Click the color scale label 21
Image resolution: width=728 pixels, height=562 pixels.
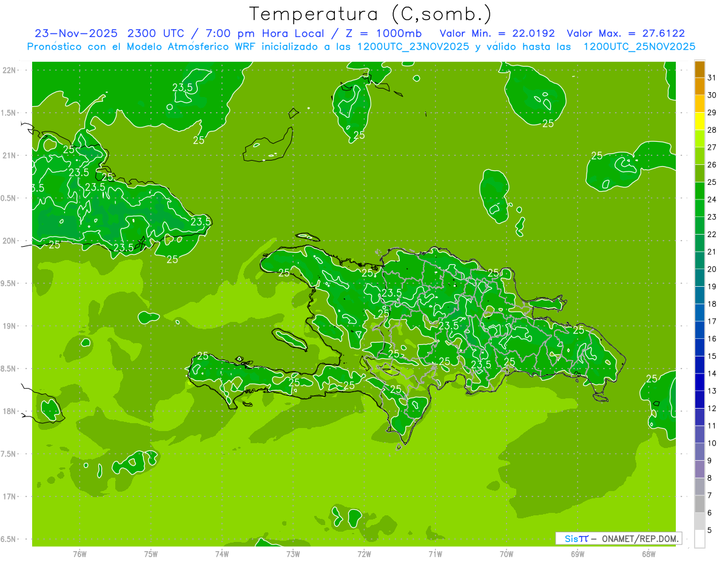point(712,252)
